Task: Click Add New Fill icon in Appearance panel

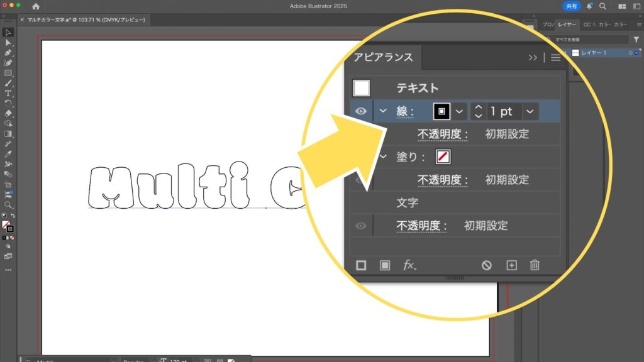Action: (x=385, y=265)
